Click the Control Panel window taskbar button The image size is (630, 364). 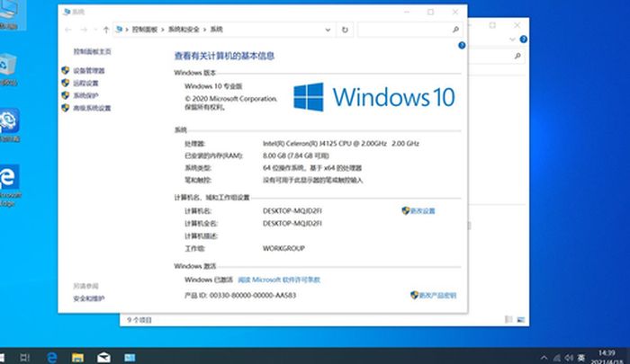[130, 357]
